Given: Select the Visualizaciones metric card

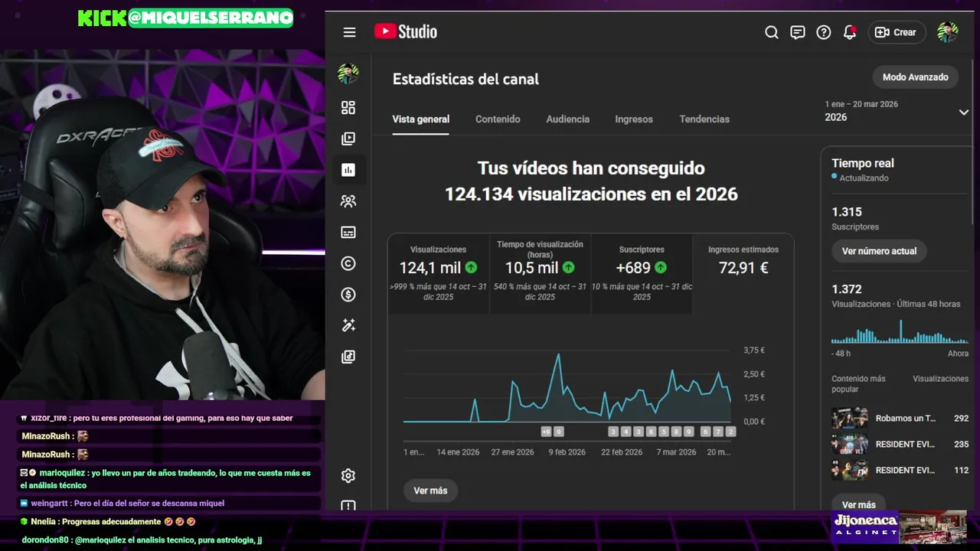Looking at the screenshot, I should coord(438,273).
